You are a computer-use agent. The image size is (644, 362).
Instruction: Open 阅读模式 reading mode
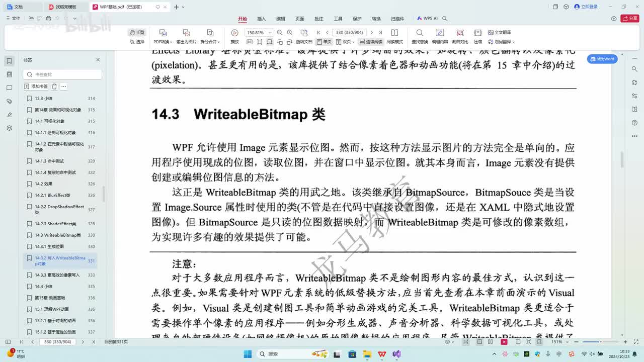395,36
